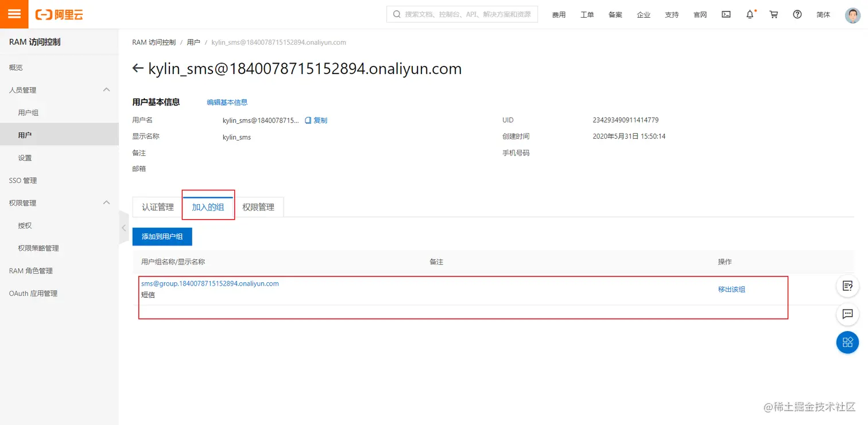Switch to the 认证管理 tab

click(x=158, y=207)
